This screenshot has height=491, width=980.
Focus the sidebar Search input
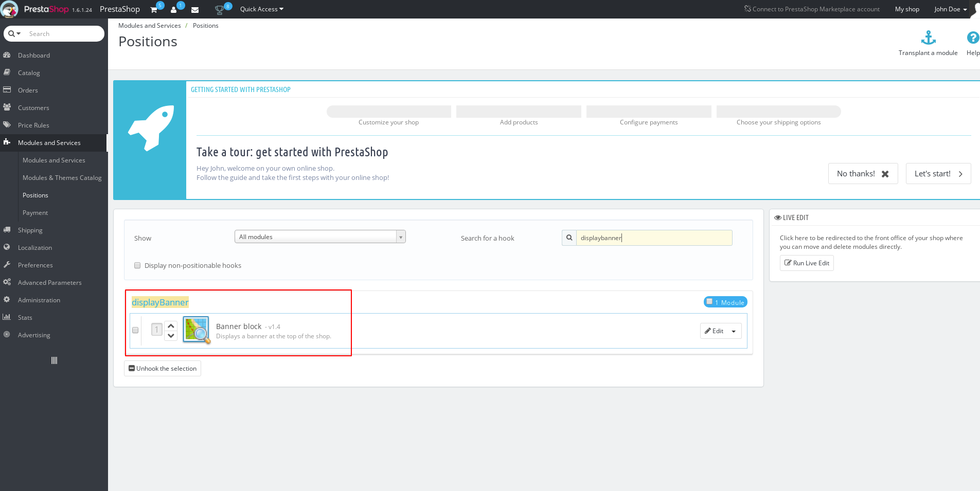pos(64,34)
